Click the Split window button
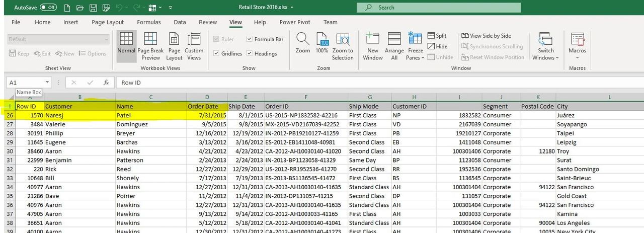 (437, 36)
